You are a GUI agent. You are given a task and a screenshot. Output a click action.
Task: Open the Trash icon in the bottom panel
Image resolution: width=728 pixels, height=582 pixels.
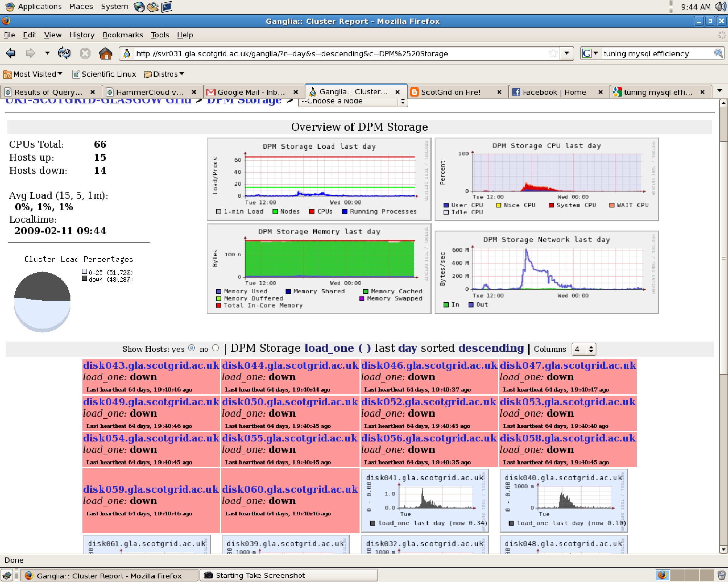tap(721, 575)
